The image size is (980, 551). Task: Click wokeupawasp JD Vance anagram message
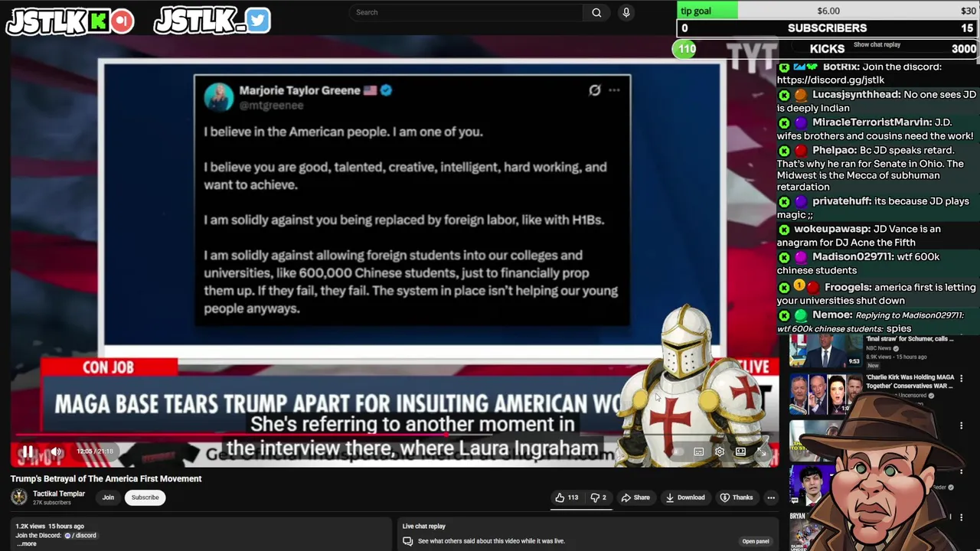point(877,236)
